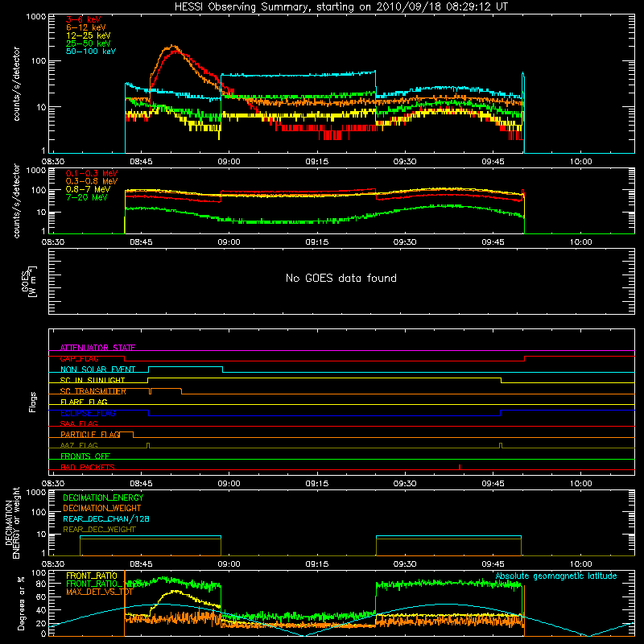This screenshot has width=644, height=644.
Task: Select the 50-100 keV legend label
Action: 91,52
